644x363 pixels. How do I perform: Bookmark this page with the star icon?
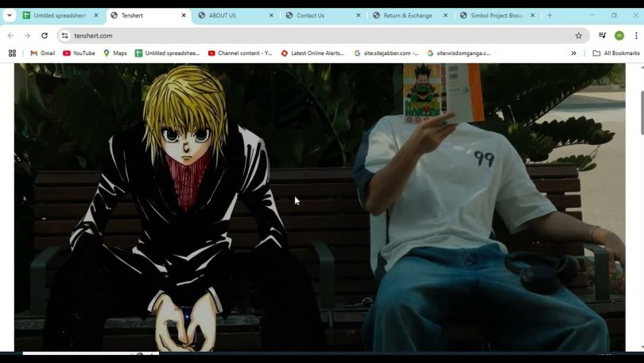point(578,36)
